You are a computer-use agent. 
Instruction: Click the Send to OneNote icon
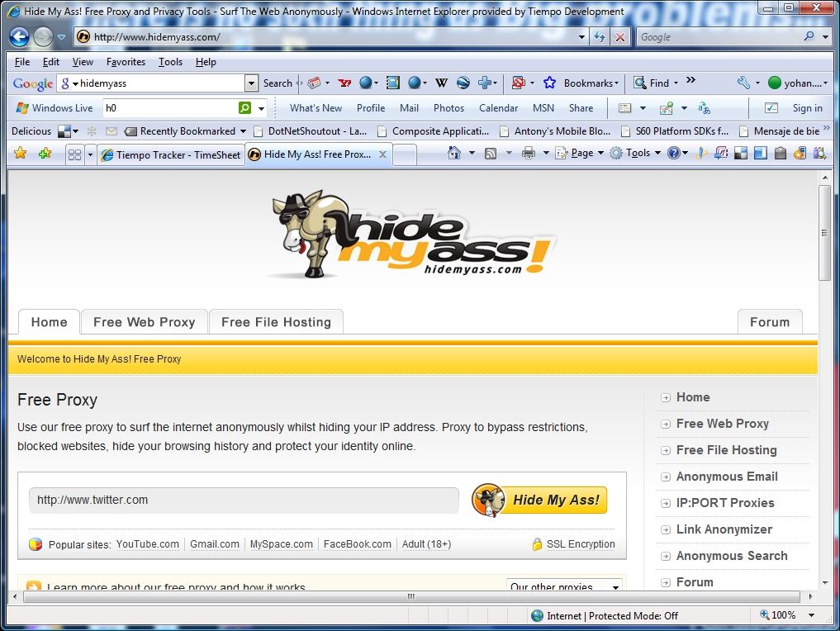click(x=721, y=153)
